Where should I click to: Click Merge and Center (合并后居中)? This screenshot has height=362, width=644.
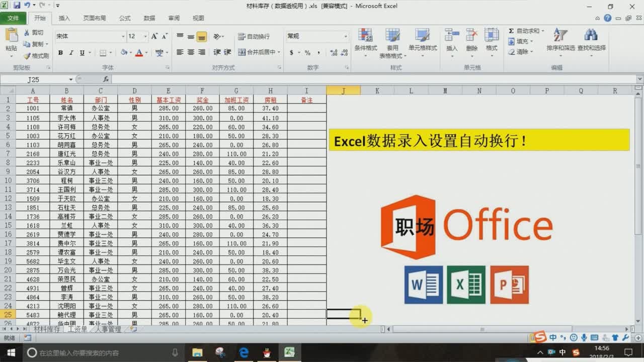(x=256, y=52)
